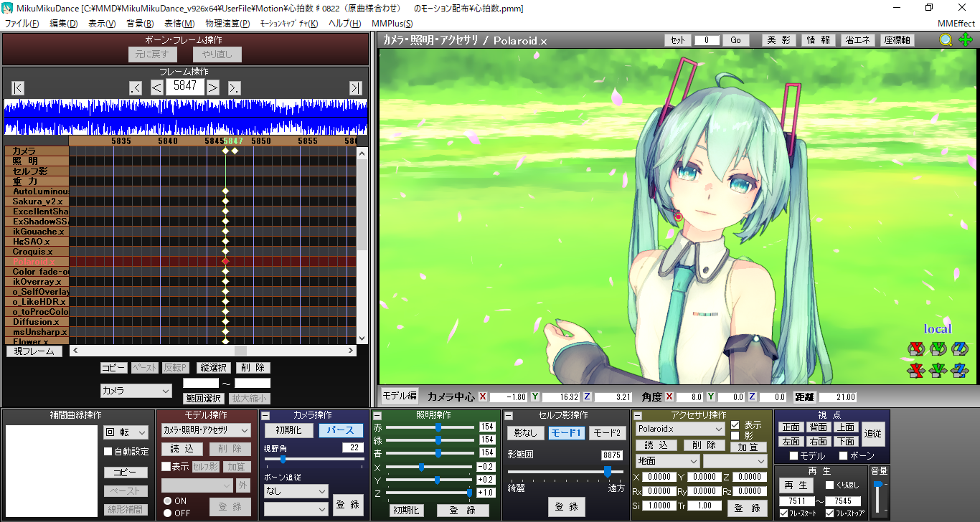Click the 正面 front view button
The height and width of the screenshot is (522, 980).
point(791,427)
